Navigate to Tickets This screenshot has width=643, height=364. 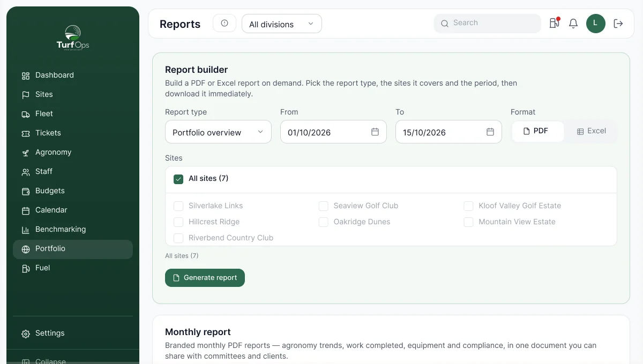[73, 133]
